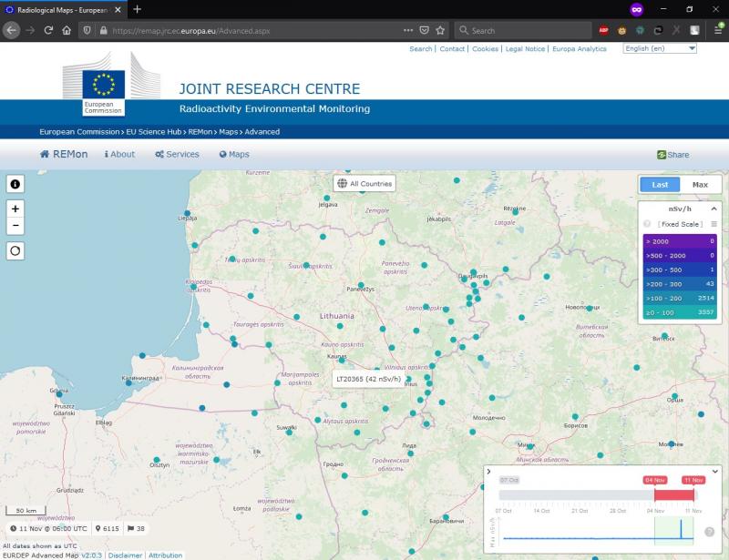This screenshot has width=729, height=560.
Task: Focus the browser Search field
Action: point(523,31)
